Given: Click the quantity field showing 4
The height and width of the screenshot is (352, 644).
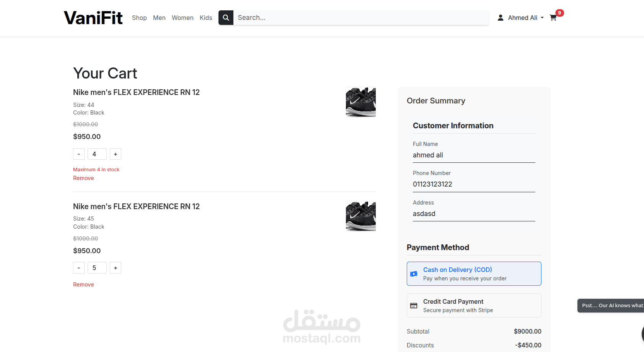Looking at the screenshot, I should tap(97, 154).
